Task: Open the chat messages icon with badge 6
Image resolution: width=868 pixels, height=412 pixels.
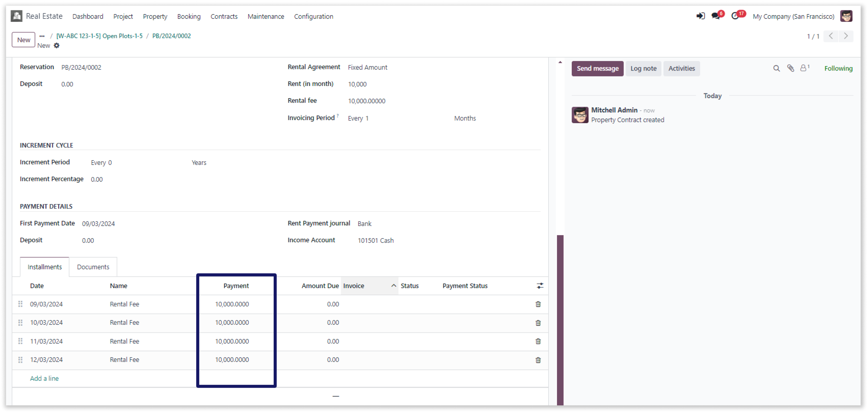Action: (715, 16)
